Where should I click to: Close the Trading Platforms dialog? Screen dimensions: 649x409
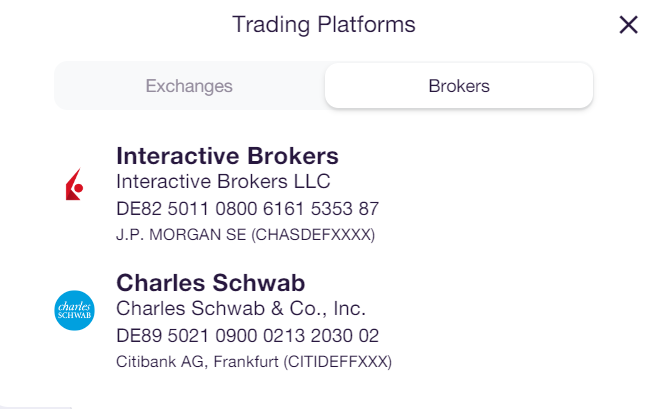coord(628,25)
